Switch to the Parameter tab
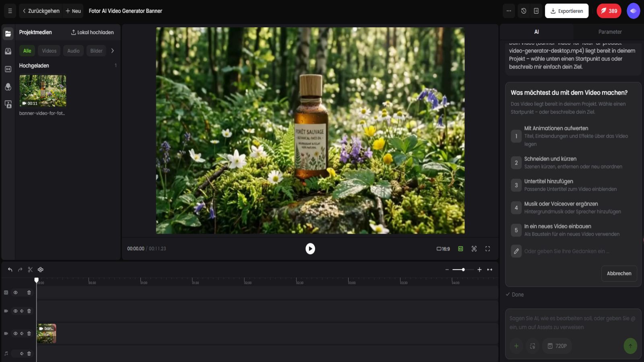 (610, 32)
